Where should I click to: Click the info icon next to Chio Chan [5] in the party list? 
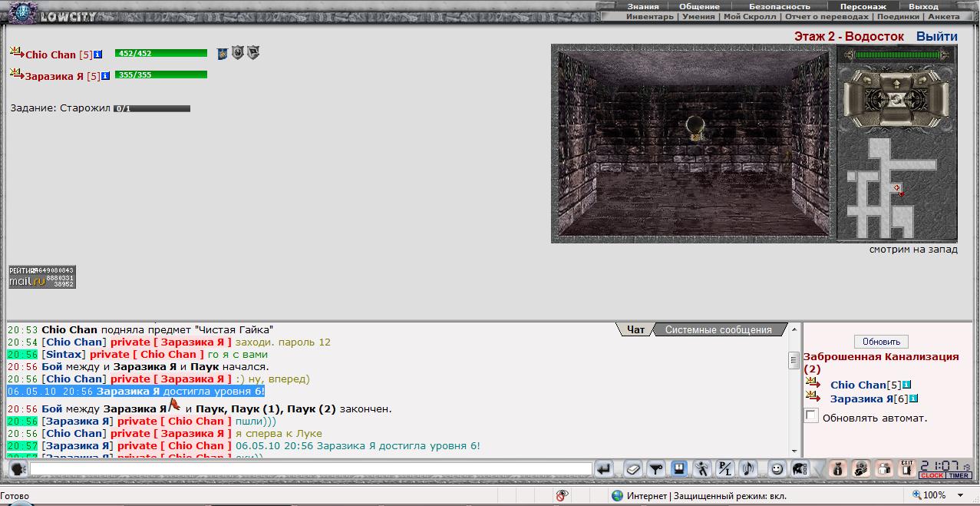pyautogui.click(x=97, y=55)
